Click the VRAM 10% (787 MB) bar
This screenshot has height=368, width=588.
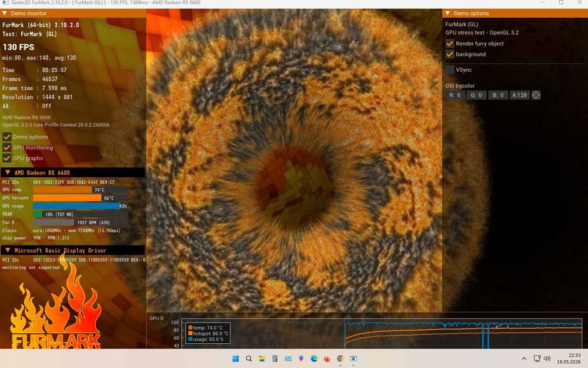point(80,214)
